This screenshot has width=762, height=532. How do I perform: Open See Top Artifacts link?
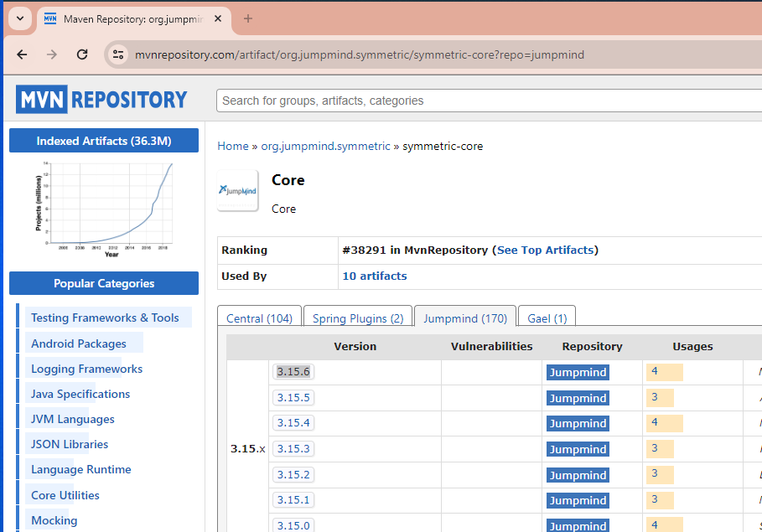(545, 251)
